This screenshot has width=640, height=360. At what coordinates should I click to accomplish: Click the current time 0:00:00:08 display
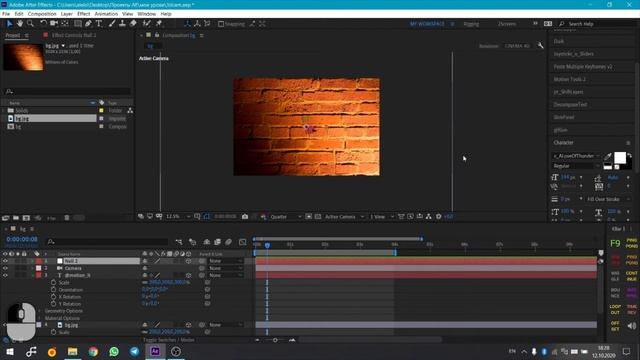22,239
